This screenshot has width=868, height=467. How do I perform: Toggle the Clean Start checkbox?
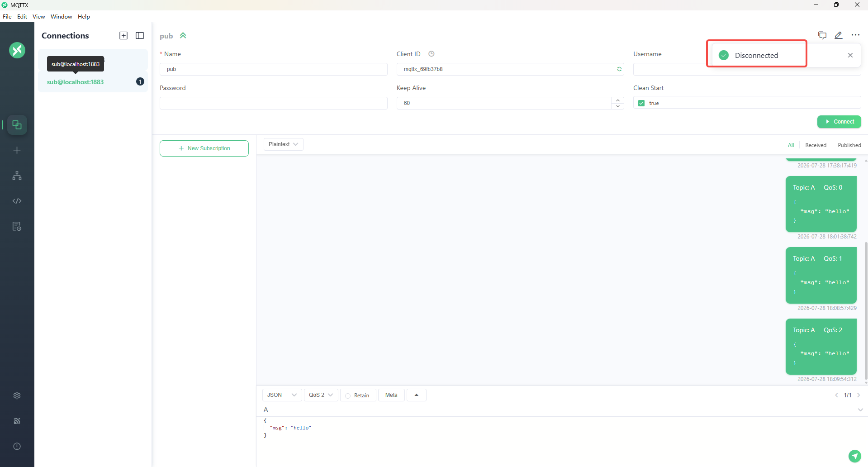(x=641, y=103)
